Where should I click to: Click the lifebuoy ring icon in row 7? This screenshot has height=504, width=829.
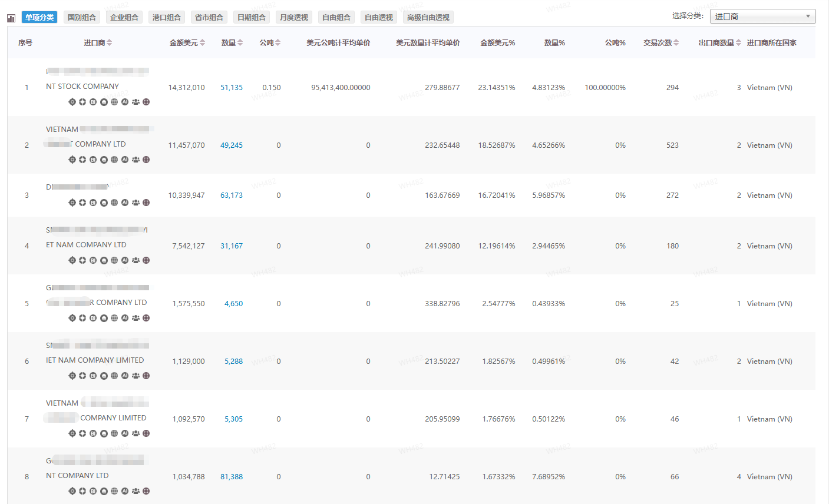(x=82, y=433)
